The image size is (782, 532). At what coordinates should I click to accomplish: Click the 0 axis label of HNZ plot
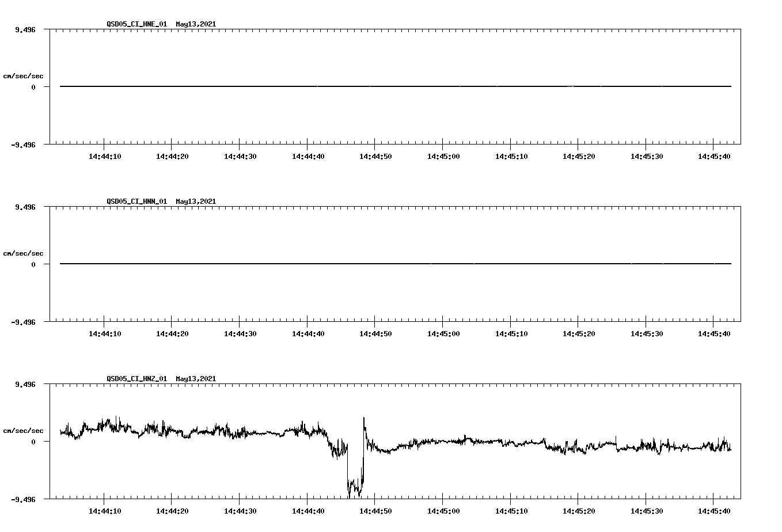click(x=33, y=442)
